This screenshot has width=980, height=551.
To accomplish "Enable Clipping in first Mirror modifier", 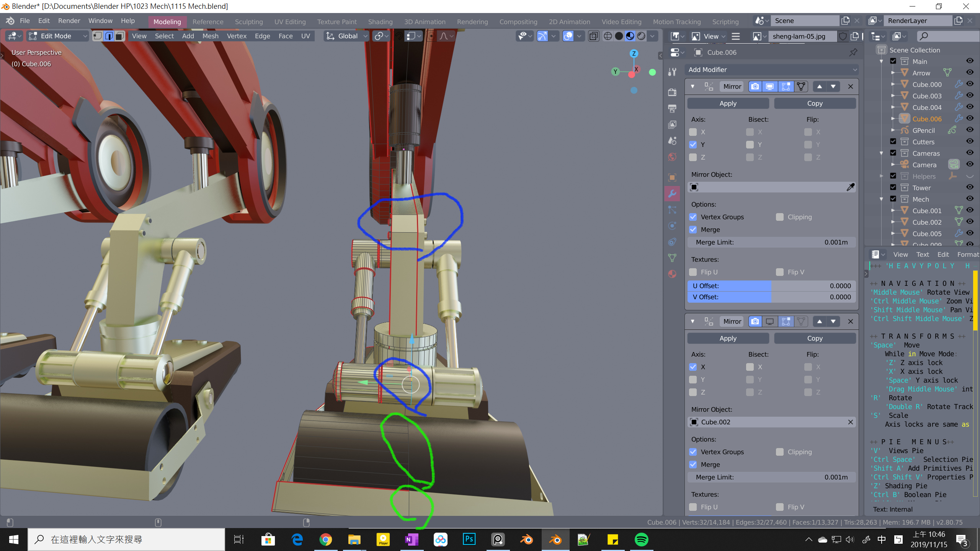I will click(779, 217).
